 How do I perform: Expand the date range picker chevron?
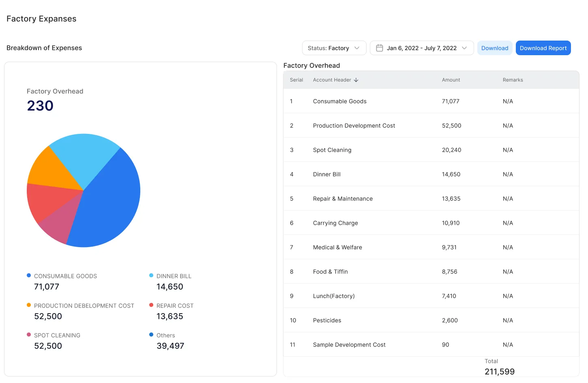(x=464, y=47)
